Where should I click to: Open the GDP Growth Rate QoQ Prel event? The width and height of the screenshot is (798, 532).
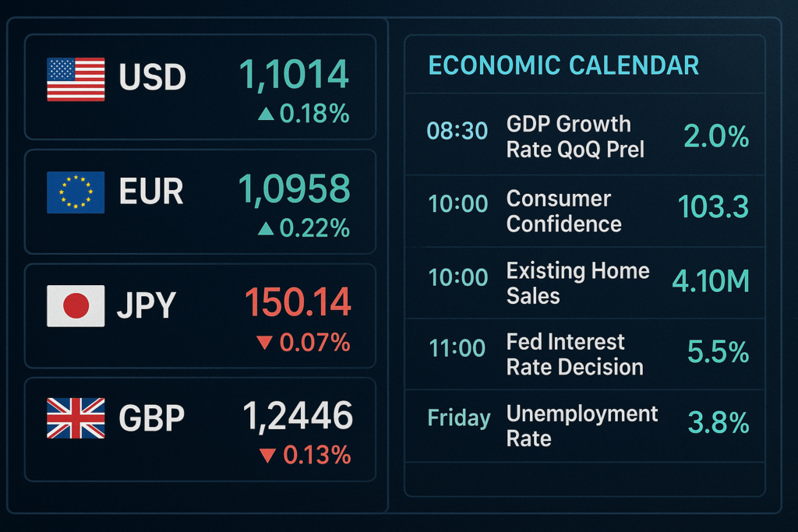point(575,136)
